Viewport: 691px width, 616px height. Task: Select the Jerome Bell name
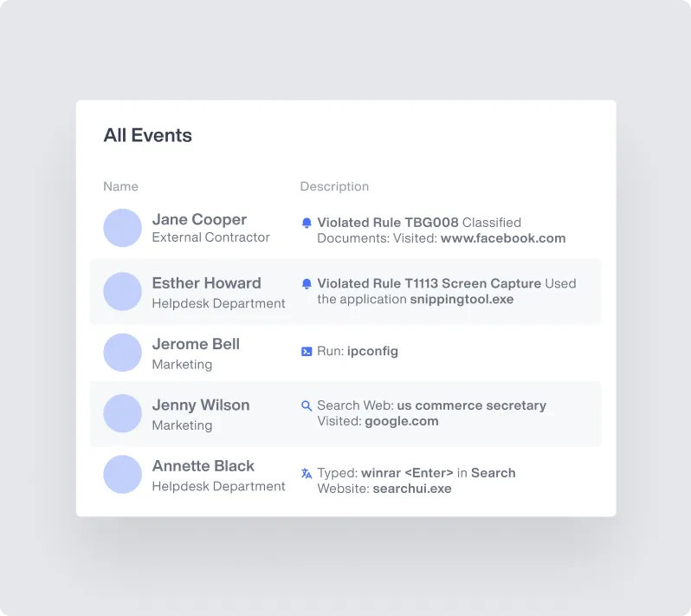pos(196,344)
